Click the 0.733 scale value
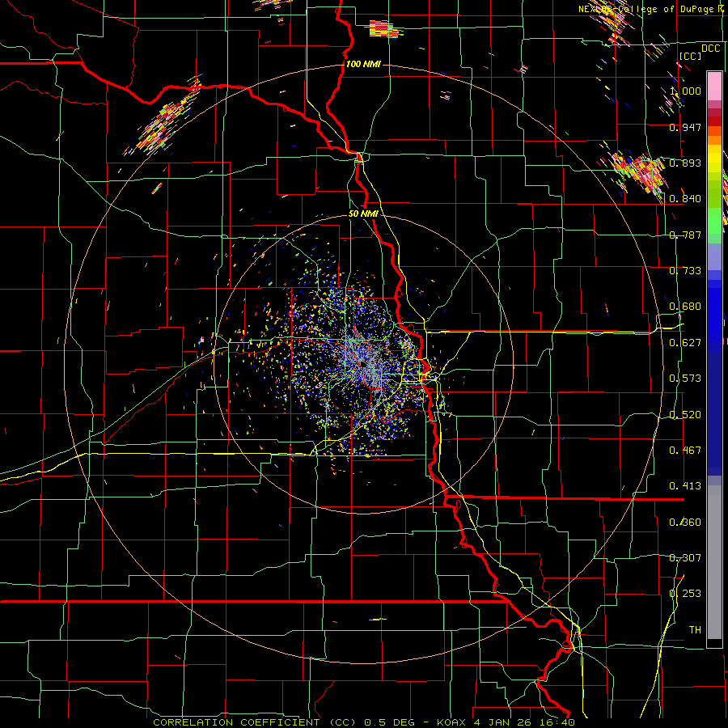 pyautogui.click(x=685, y=271)
